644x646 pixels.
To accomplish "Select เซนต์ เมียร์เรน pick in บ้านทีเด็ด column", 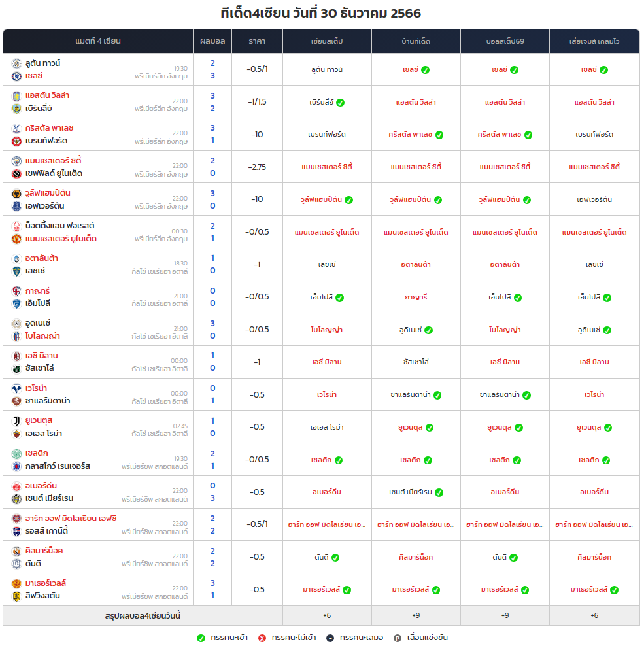I will click(x=411, y=492).
